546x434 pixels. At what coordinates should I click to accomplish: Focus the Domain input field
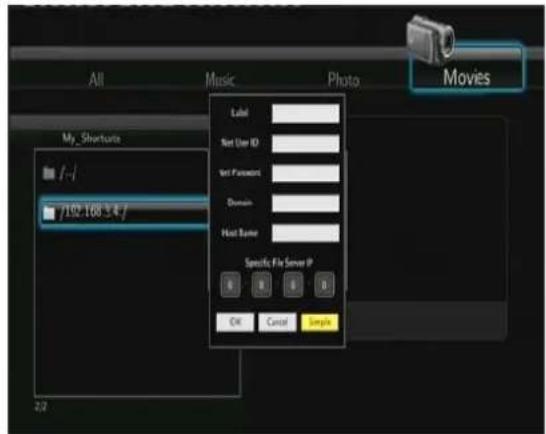pos(305,203)
